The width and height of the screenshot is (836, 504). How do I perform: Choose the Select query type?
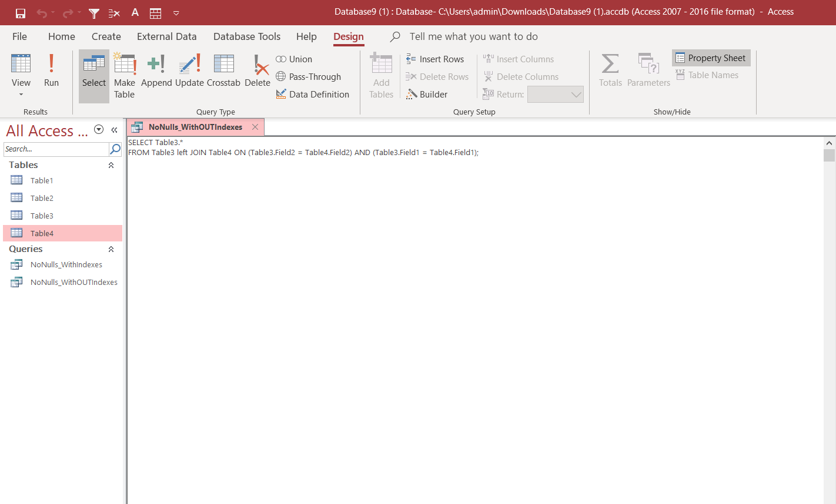click(x=94, y=76)
